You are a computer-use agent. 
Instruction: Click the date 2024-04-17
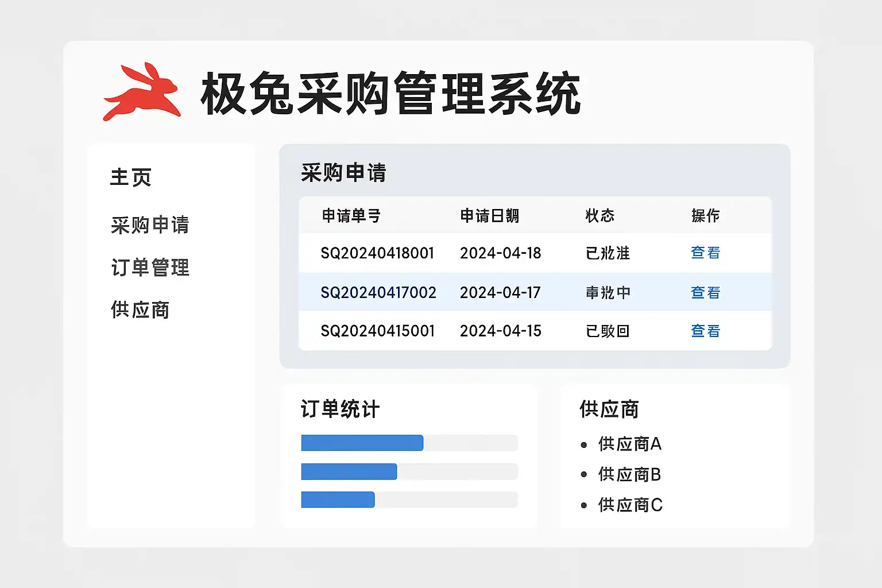[x=501, y=292]
